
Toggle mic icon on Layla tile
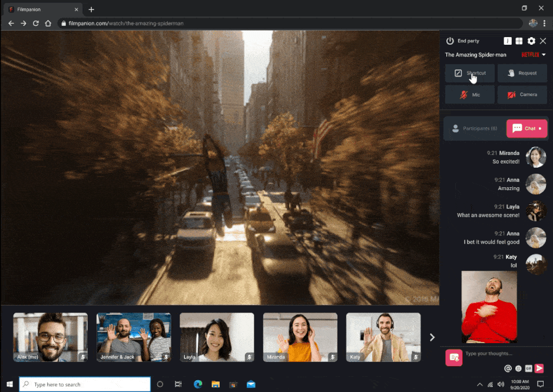coord(249,357)
